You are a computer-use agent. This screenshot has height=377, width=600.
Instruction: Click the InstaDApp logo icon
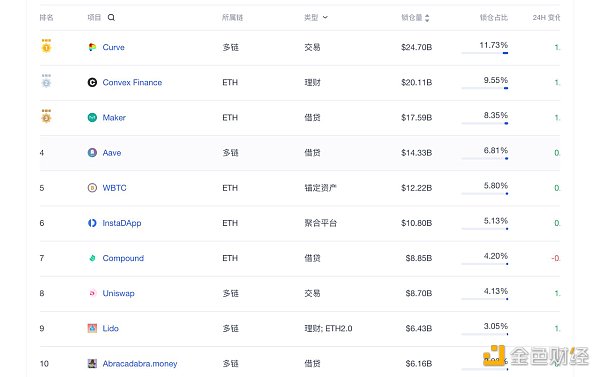click(x=92, y=223)
